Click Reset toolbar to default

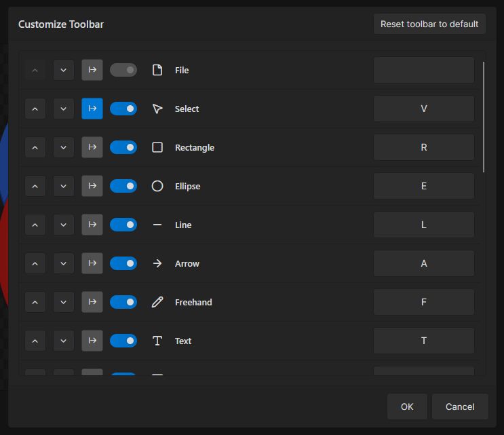pos(429,24)
